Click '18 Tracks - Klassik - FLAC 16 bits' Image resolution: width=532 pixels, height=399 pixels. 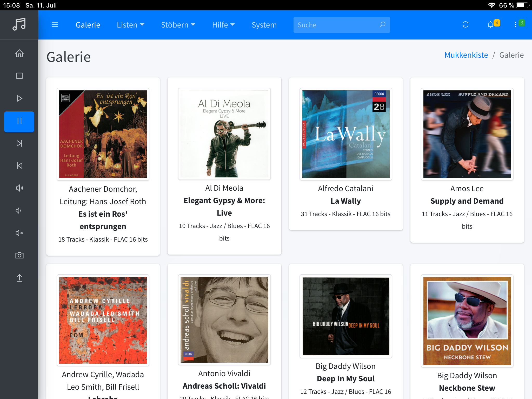[x=103, y=240]
